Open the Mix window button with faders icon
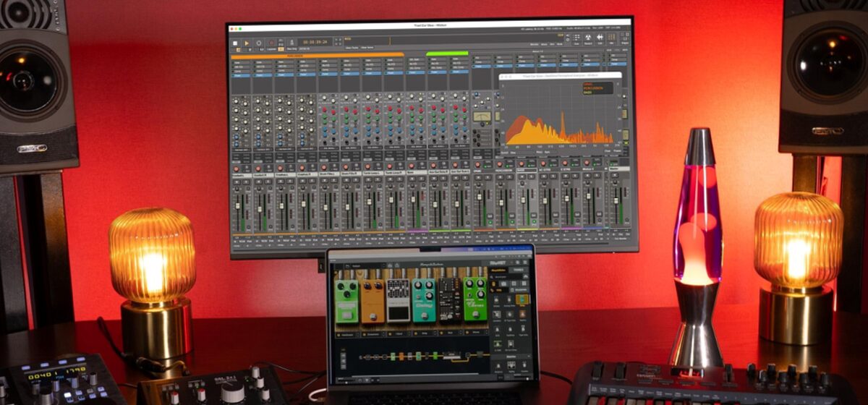 [x=612, y=37]
